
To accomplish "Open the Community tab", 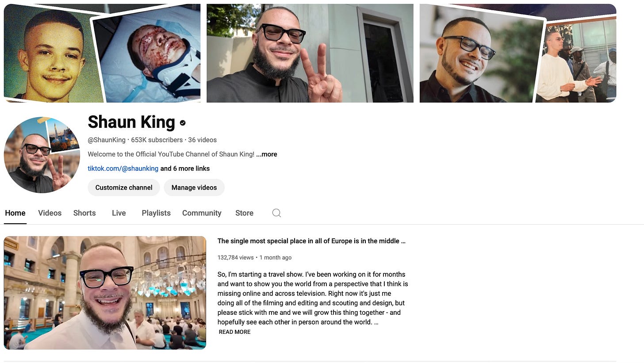I will coord(202,213).
